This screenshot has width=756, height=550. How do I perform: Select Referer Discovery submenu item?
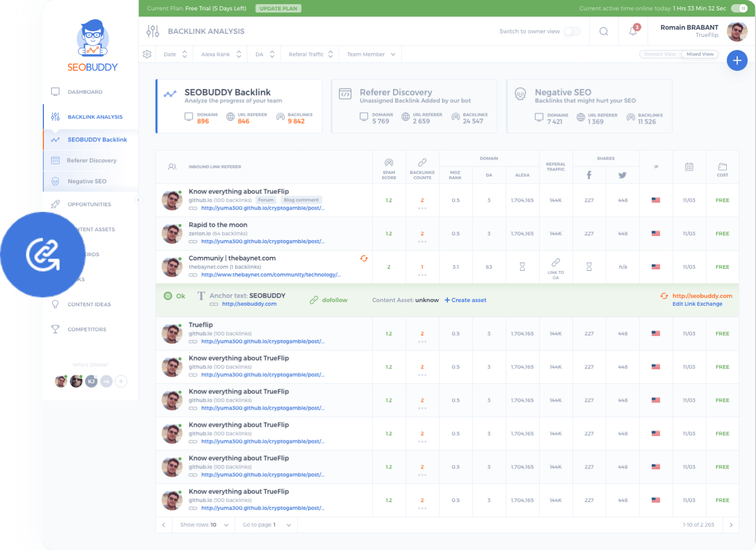pos(91,161)
